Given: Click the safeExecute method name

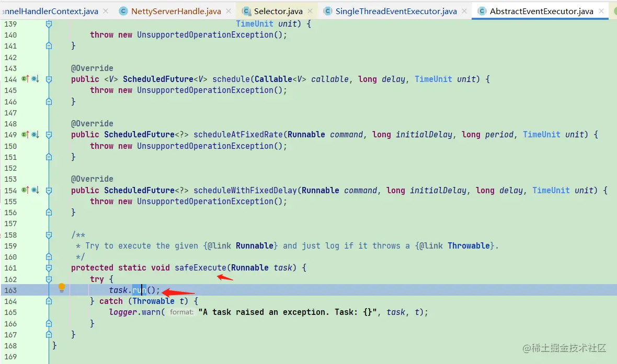Looking at the screenshot, I should coord(201,268).
